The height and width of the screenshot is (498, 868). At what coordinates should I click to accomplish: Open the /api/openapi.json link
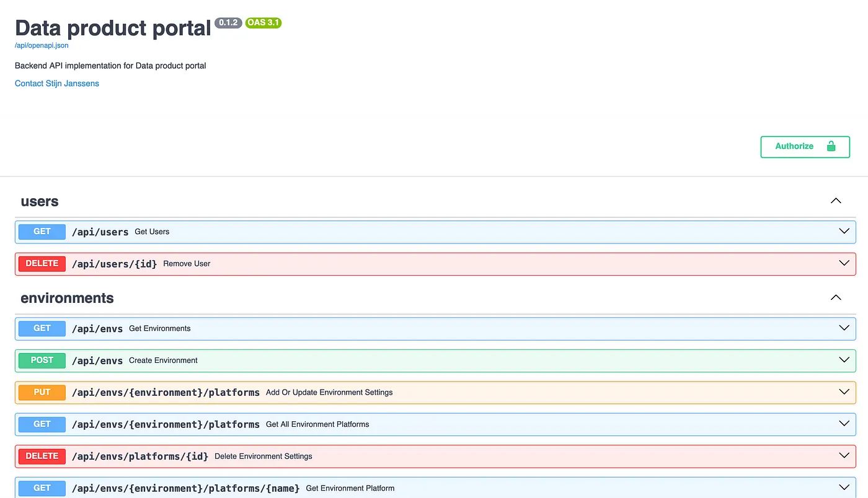point(42,45)
